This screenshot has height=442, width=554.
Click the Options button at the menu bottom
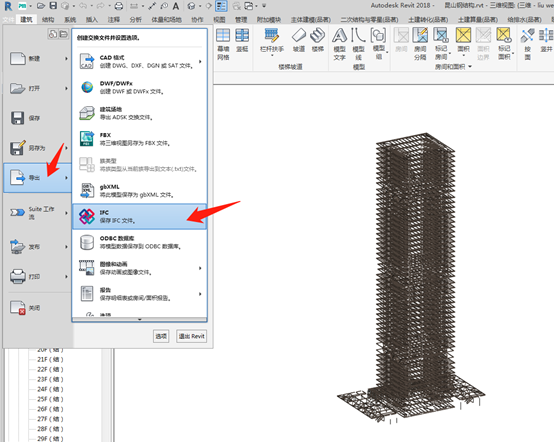(x=161, y=336)
